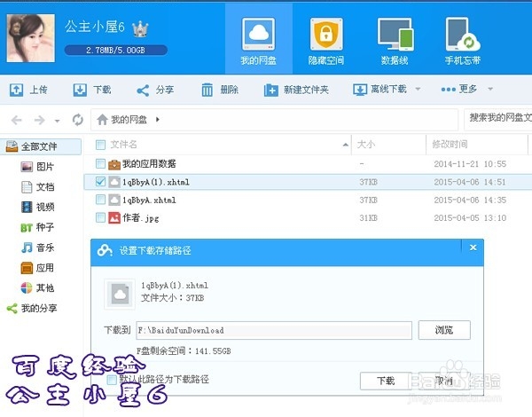Filter by 应用 category
The image size is (532, 417).
[x=37, y=268]
